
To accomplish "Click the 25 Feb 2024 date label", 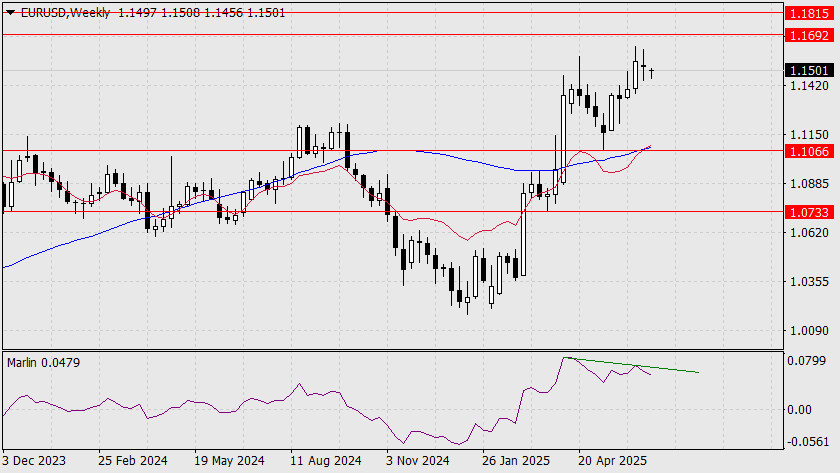I will 133,461.
